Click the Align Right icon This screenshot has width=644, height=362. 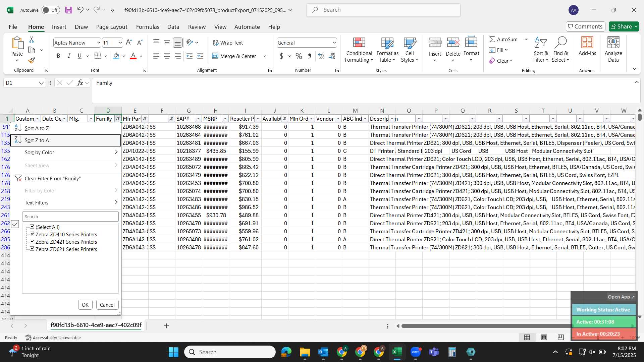tap(178, 56)
